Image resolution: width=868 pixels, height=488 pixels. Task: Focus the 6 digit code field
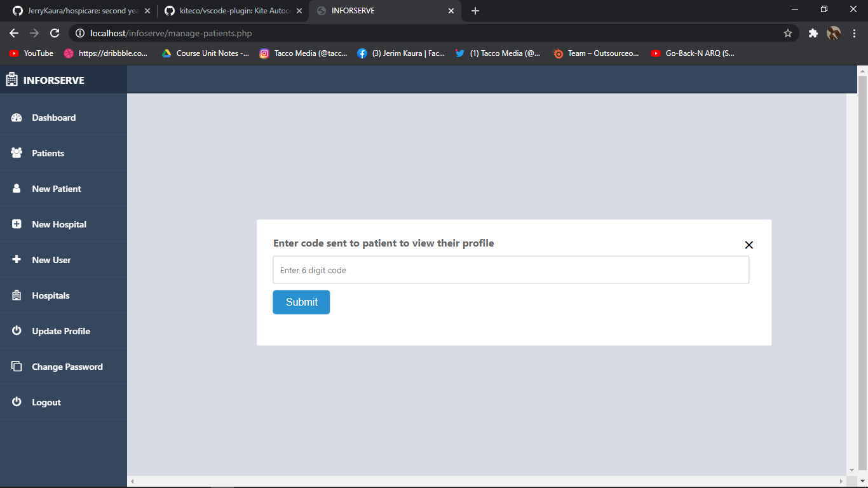pyautogui.click(x=511, y=270)
